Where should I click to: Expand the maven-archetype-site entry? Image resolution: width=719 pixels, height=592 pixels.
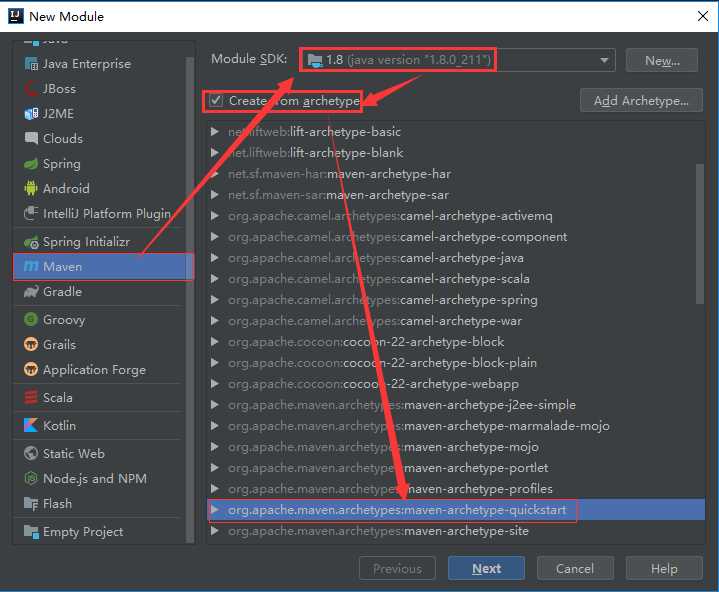(x=214, y=531)
